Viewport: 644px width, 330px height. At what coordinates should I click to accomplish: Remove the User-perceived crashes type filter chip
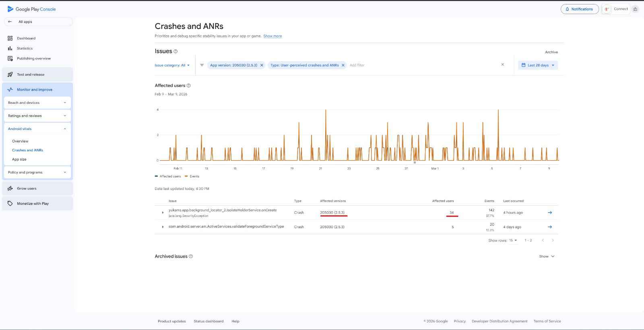click(x=343, y=65)
